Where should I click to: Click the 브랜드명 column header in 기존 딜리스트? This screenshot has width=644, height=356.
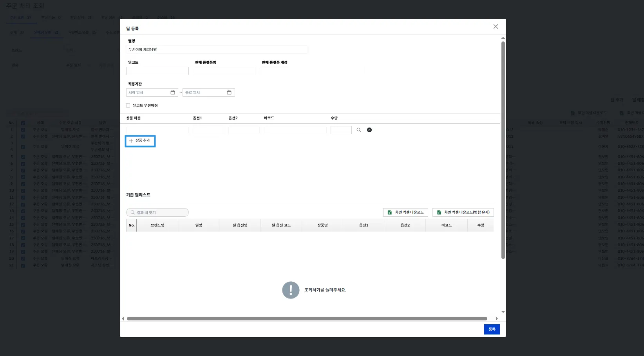tap(157, 225)
